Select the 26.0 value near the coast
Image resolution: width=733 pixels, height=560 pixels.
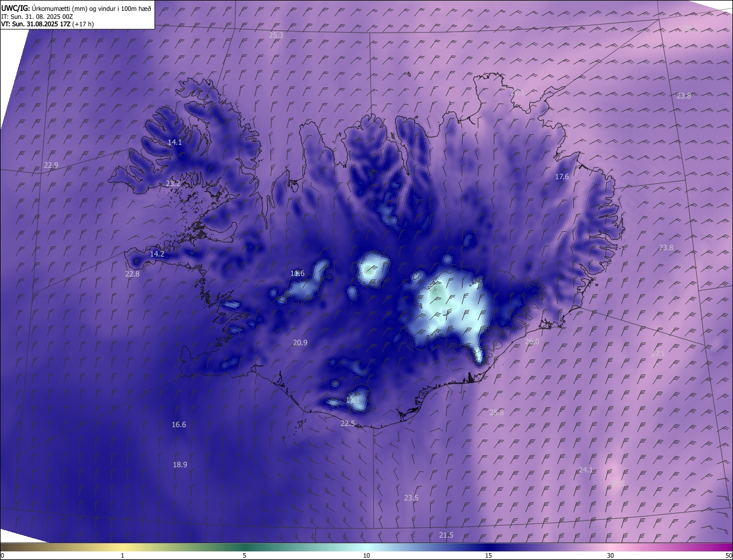[532, 342]
